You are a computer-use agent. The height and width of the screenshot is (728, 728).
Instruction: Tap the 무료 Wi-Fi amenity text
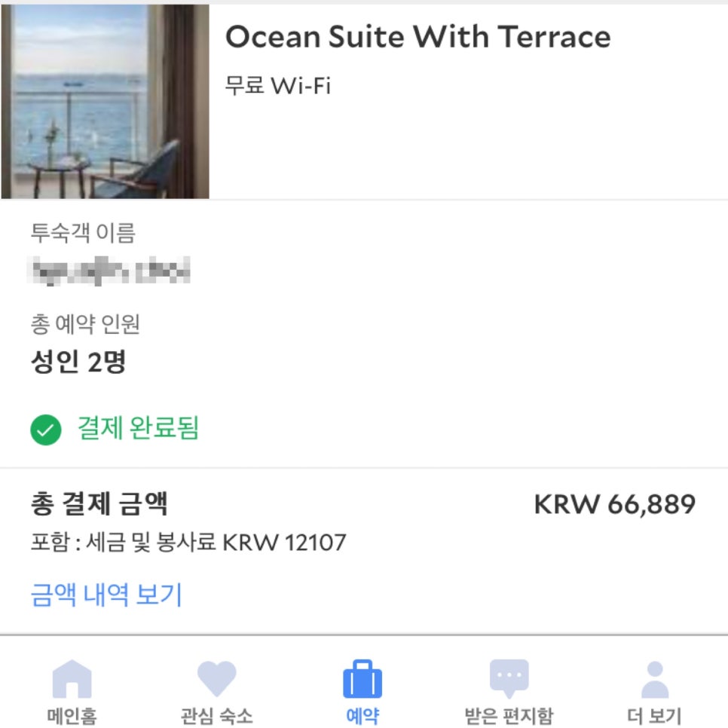pos(278,85)
